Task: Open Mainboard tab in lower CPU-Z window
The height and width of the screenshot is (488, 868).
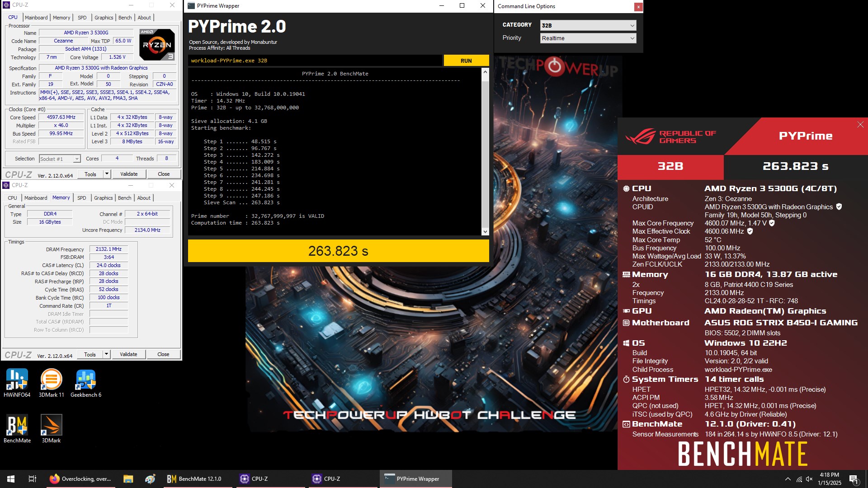Action: click(x=36, y=198)
